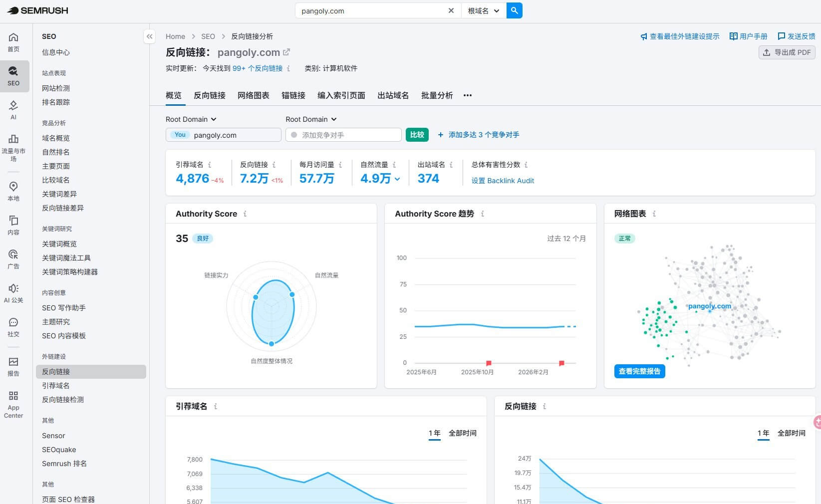
Task: Clear the pangoly.com search field
Action: (451, 10)
